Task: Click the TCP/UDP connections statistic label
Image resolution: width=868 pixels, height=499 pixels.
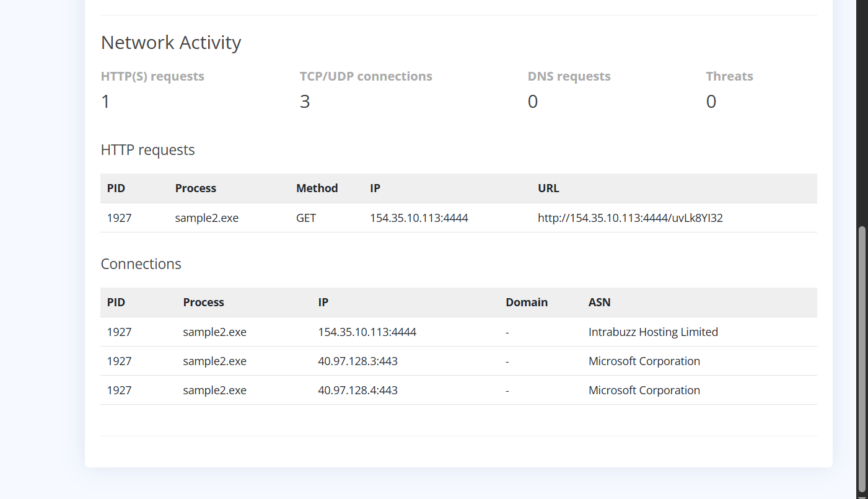Action: click(x=366, y=76)
